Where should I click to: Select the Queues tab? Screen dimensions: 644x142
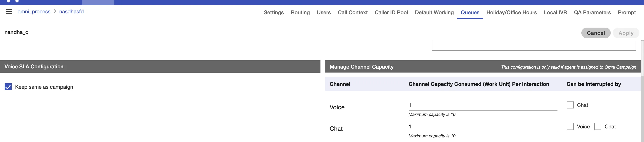[470, 12]
